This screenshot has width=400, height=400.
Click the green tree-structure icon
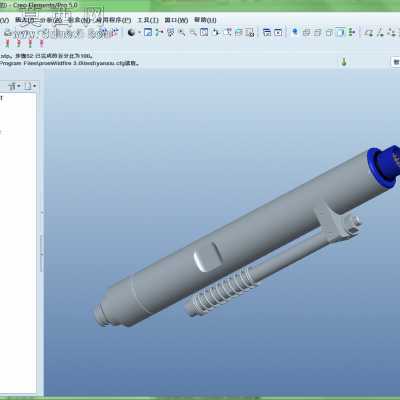351,32
